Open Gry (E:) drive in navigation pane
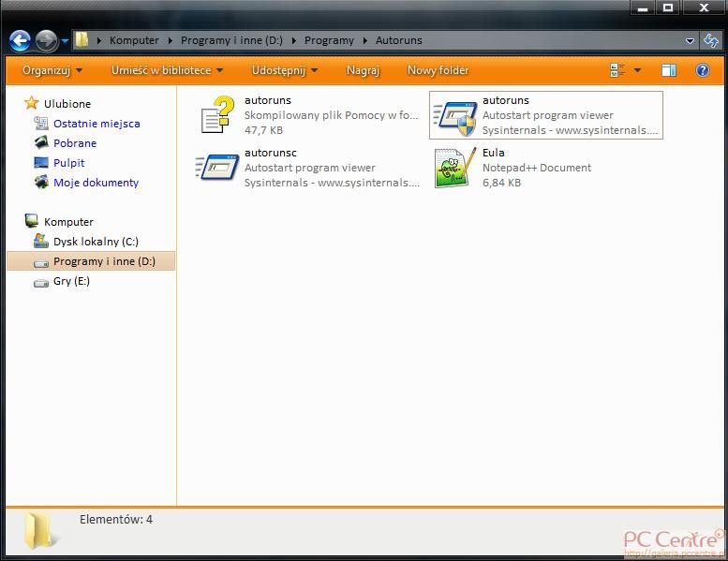728x561 pixels. coord(71,281)
